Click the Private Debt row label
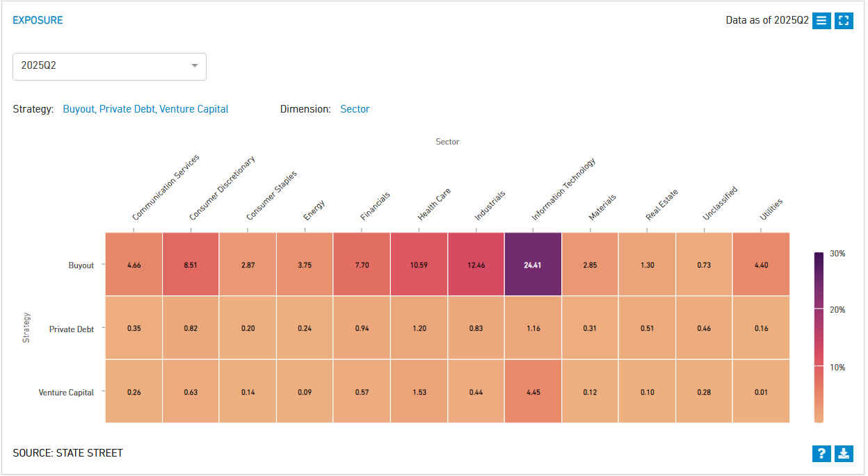Image resolution: width=868 pixels, height=476 pixels. [72, 329]
